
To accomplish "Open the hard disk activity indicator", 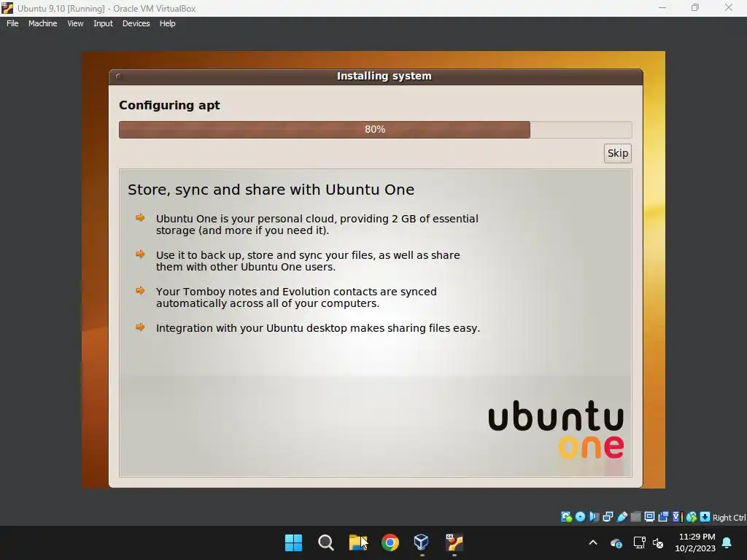I will (x=566, y=517).
